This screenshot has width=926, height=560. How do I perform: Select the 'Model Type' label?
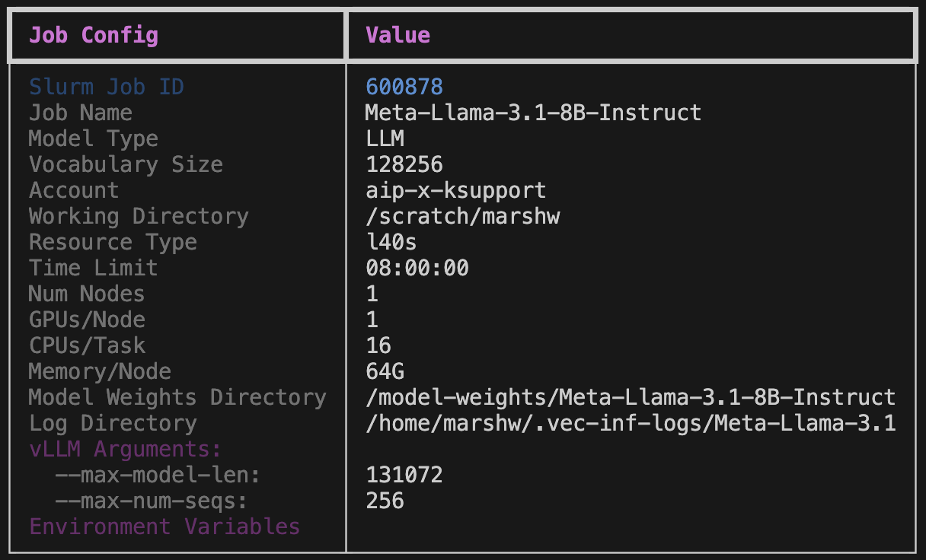[x=94, y=138]
